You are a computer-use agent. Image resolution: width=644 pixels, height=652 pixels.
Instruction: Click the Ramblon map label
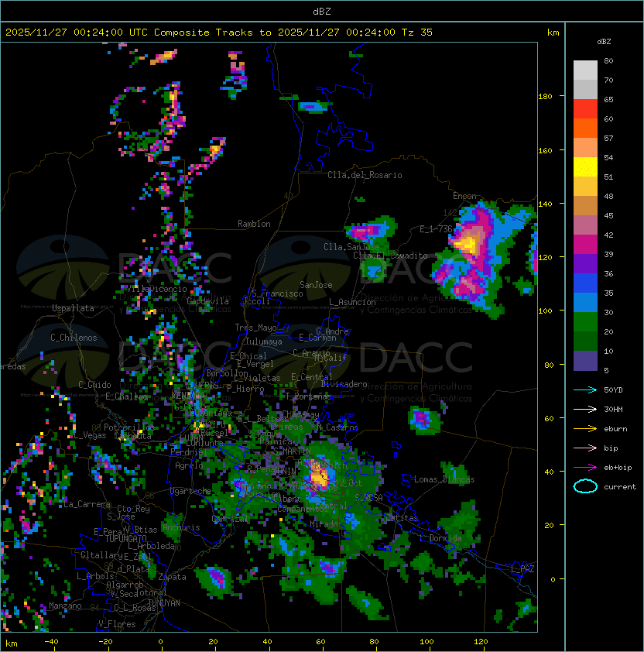tap(254, 224)
